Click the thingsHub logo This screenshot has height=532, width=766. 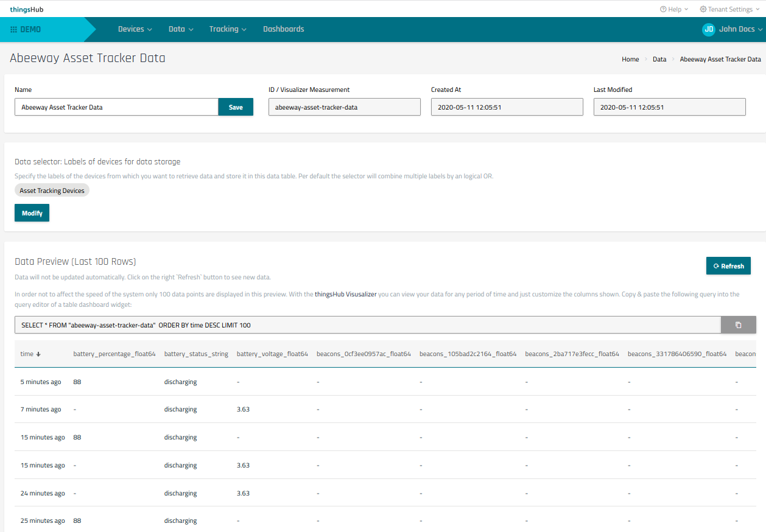click(27, 9)
